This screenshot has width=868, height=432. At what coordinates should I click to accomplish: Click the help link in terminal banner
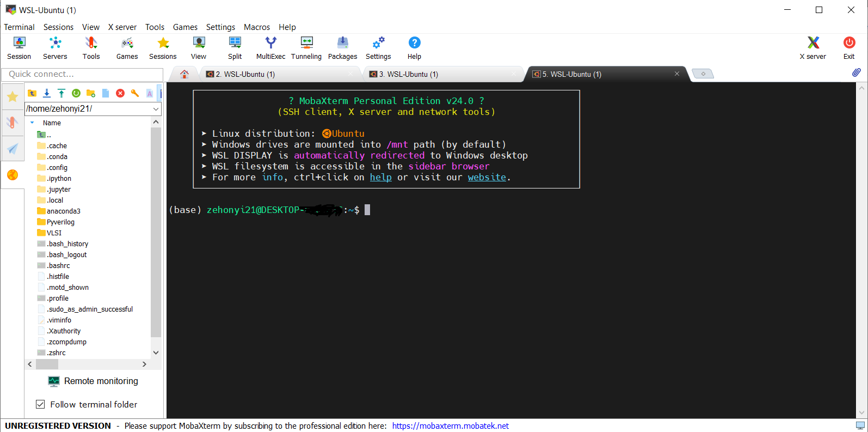click(381, 177)
